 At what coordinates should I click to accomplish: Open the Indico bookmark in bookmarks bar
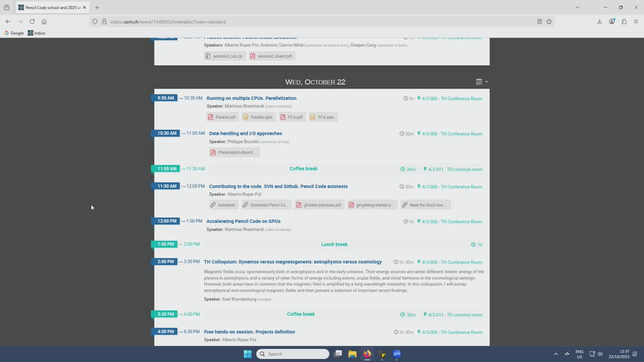[x=37, y=33]
